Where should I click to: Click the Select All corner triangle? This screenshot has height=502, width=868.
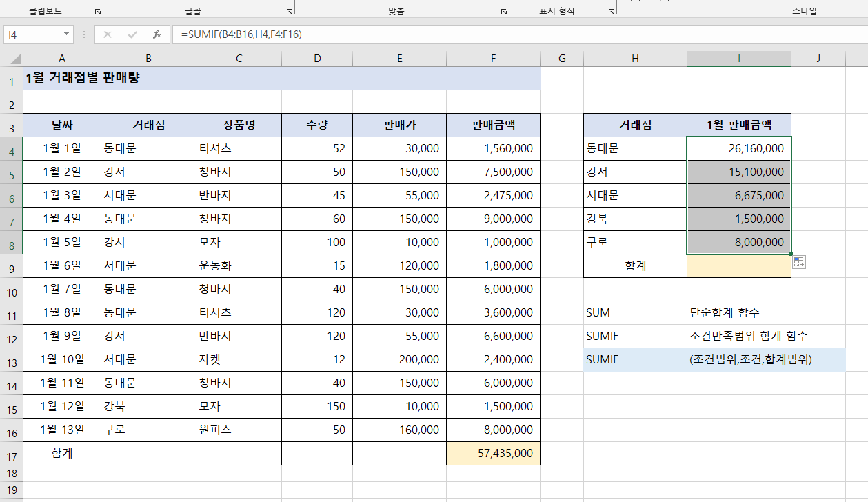tap(17, 59)
